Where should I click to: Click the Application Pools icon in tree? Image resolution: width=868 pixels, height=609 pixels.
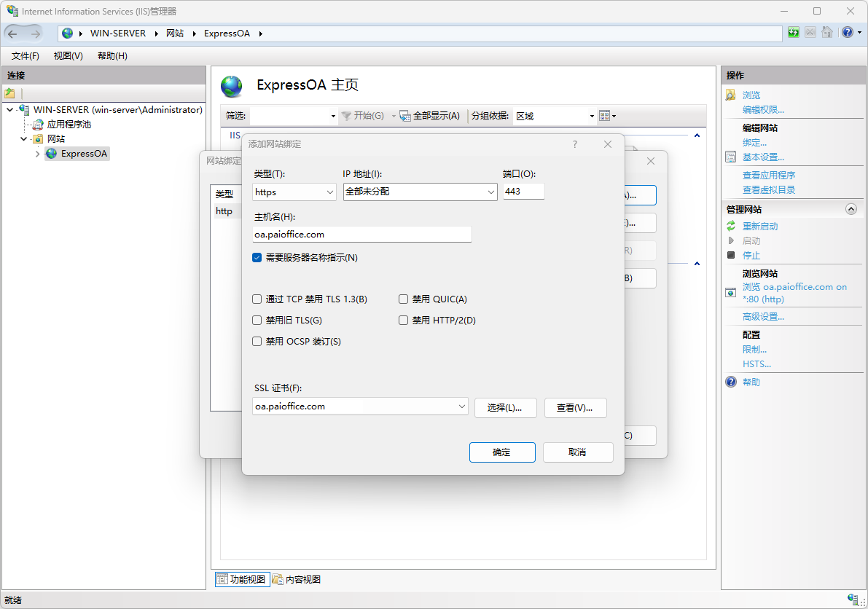coord(39,125)
